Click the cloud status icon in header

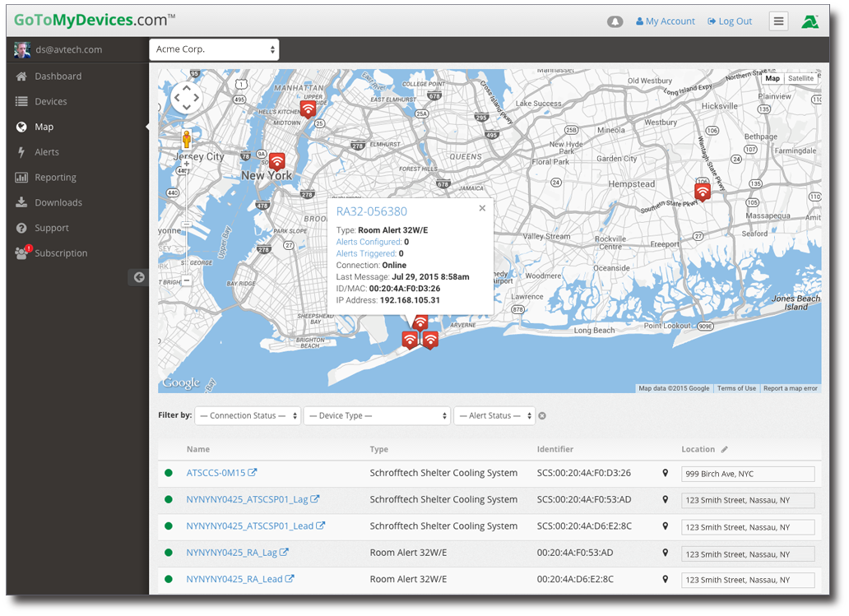615,21
